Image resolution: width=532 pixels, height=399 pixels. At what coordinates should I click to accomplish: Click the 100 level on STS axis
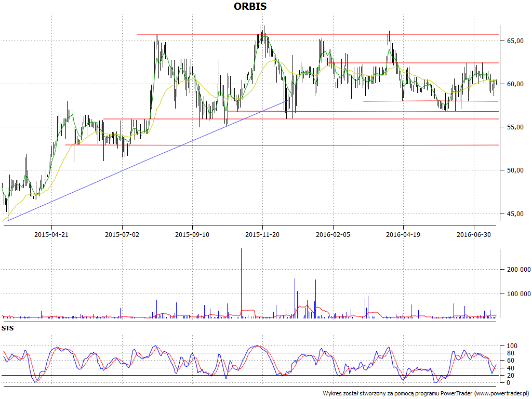point(512,346)
